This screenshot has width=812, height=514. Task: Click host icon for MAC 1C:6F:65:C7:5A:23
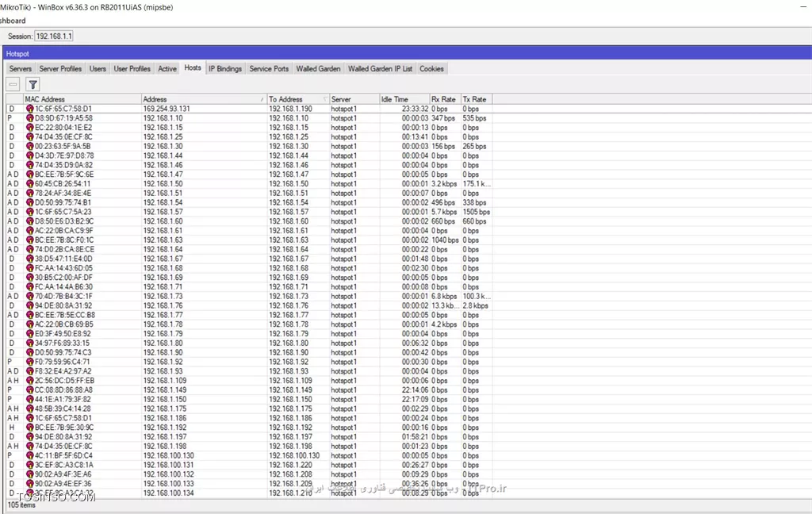29,212
